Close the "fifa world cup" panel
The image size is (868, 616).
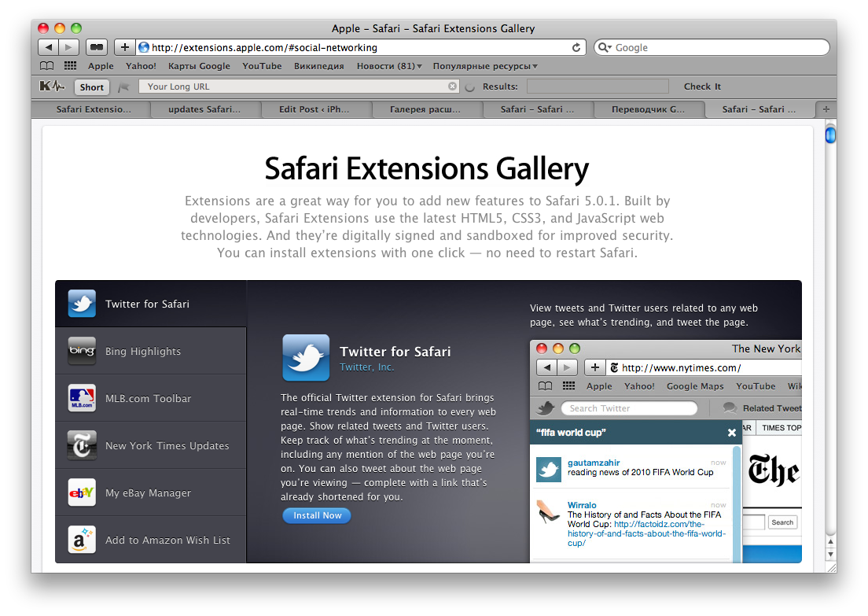pyautogui.click(x=732, y=433)
